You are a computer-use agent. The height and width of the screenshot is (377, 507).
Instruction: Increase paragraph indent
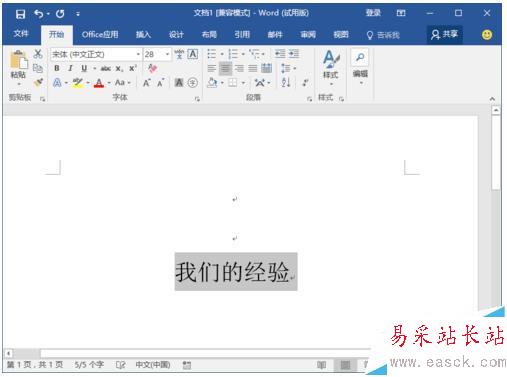pos(294,54)
